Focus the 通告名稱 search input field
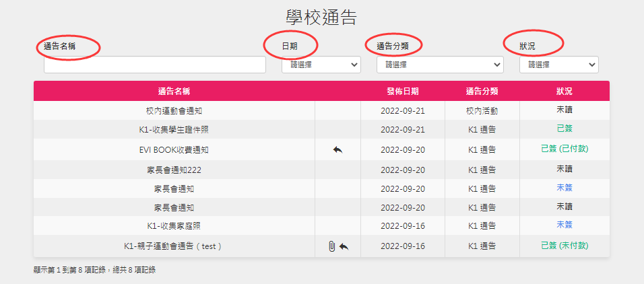 point(155,65)
